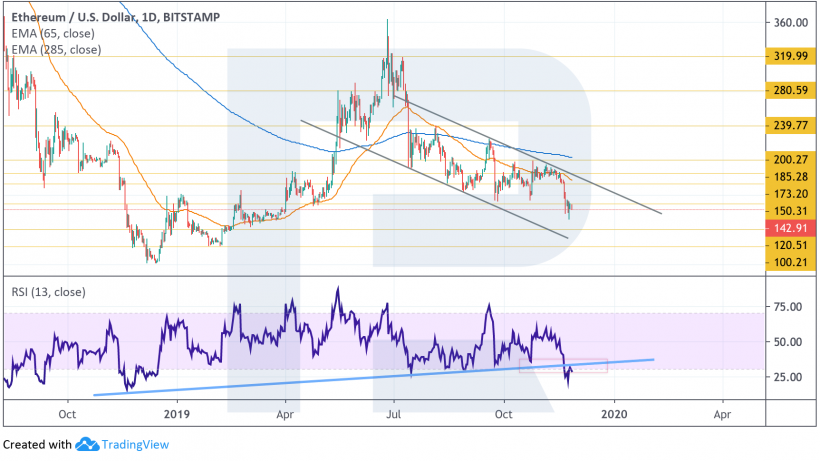
Task: Click the 360.00 price axis value
Action: pos(782,22)
